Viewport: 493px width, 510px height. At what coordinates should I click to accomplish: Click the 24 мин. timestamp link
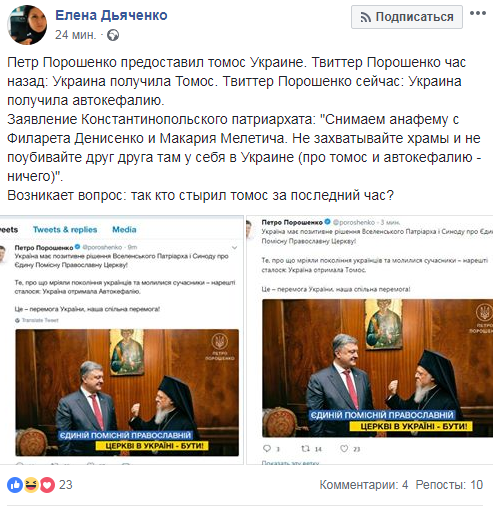click(x=76, y=35)
